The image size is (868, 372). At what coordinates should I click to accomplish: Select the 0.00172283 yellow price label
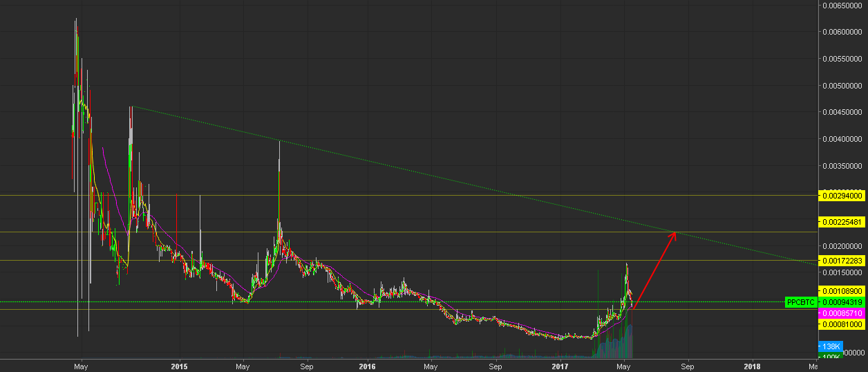[842, 261]
